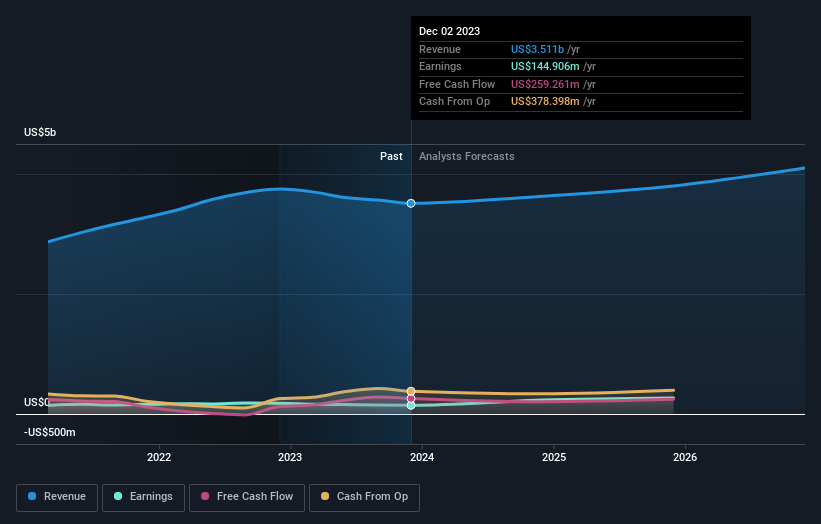This screenshot has height=524, width=821.
Task: Toggle the Revenue legend button
Action: [57, 497]
